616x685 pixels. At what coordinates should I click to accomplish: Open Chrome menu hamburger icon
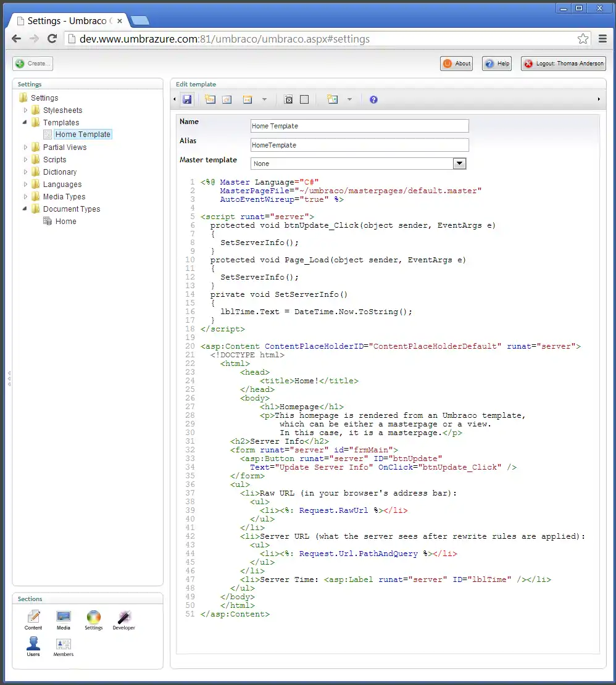pos(602,39)
